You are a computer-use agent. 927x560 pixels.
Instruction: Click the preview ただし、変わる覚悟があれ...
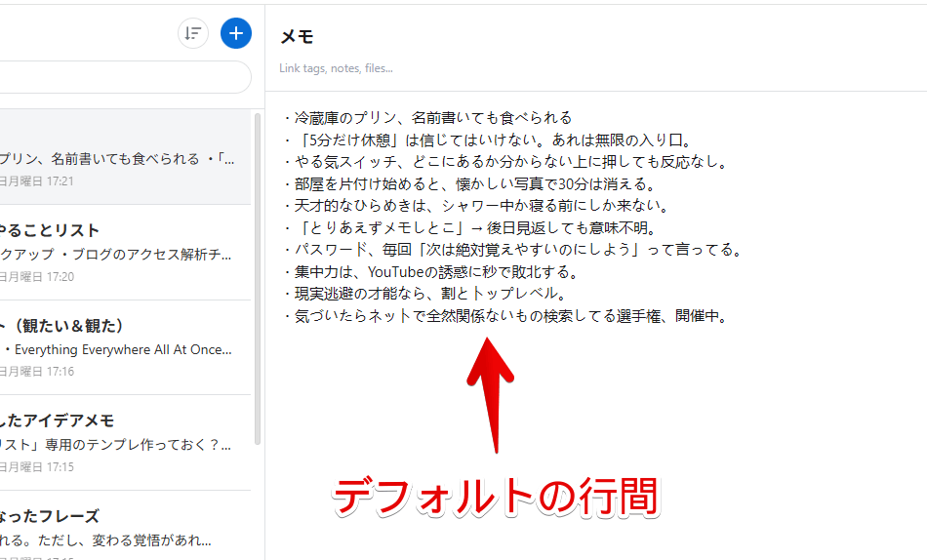pyautogui.click(x=124, y=540)
